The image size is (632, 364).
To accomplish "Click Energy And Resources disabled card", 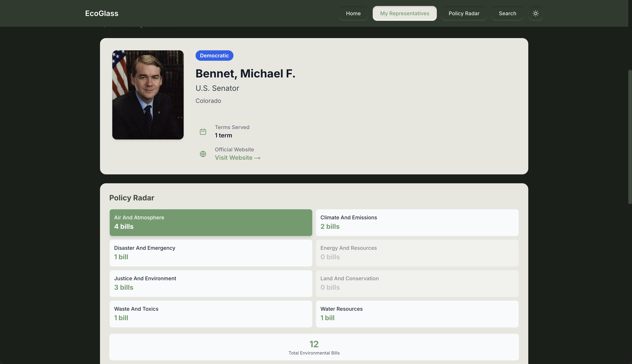I will (x=417, y=253).
